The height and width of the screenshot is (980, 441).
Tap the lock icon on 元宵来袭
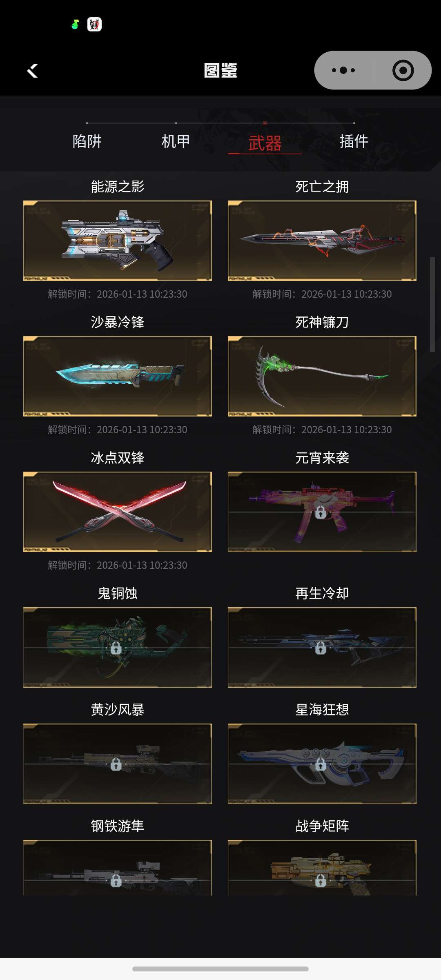click(321, 512)
